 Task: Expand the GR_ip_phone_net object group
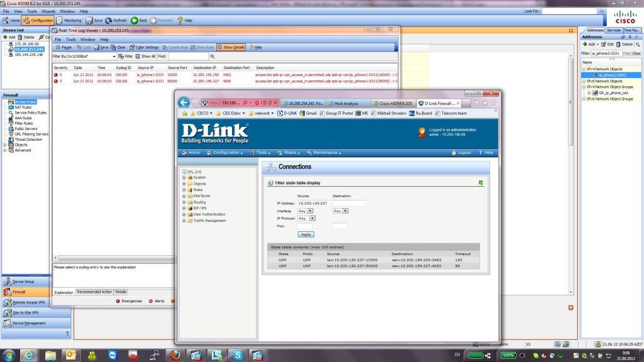coord(589,93)
